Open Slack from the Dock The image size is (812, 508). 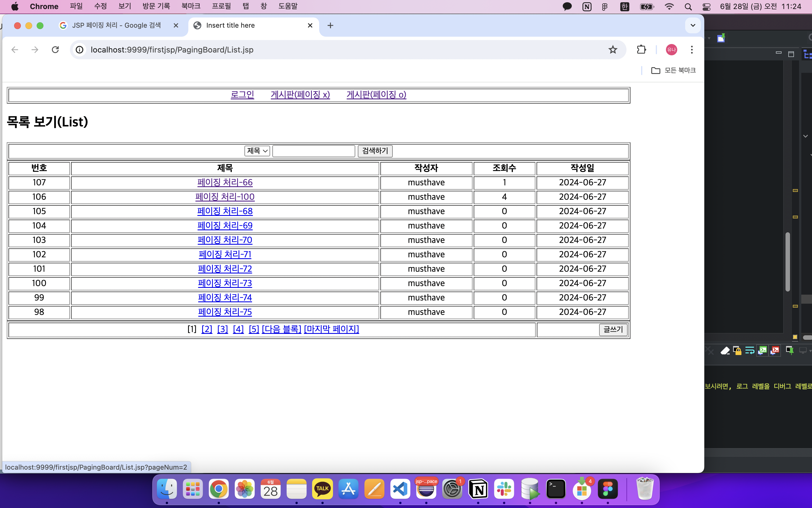(x=504, y=489)
